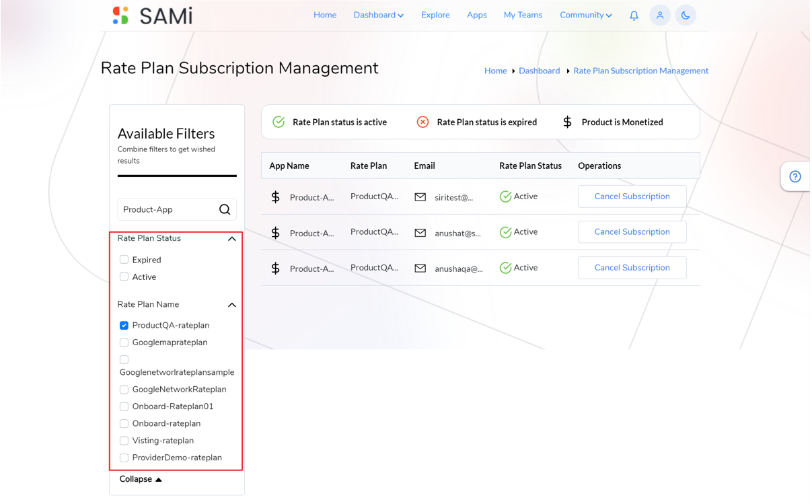Click dollar icon in siritest row
Image resolution: width=812 pixels, height=504 pixels.
pyautogui.click(x=275, y=196)
